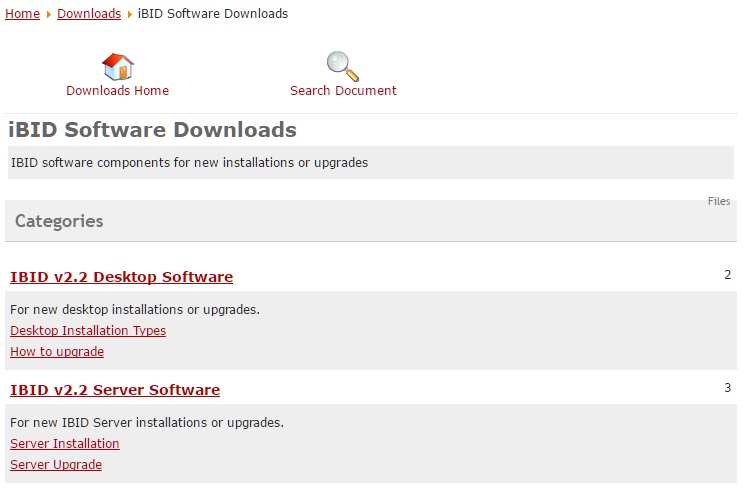The width and height of the screenshot is (743, 491).
Task: Click the Files column label
Action: tap(718, 201)
